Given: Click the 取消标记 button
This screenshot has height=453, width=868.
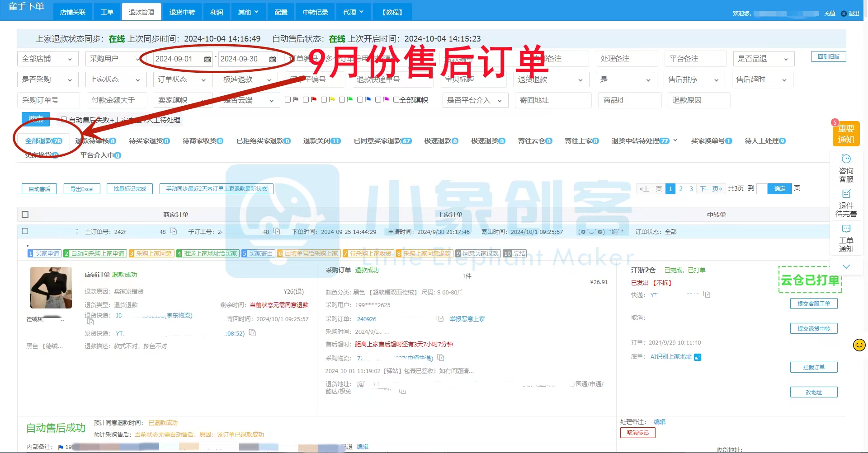Looking at the screenshot, I should (638, 433).
